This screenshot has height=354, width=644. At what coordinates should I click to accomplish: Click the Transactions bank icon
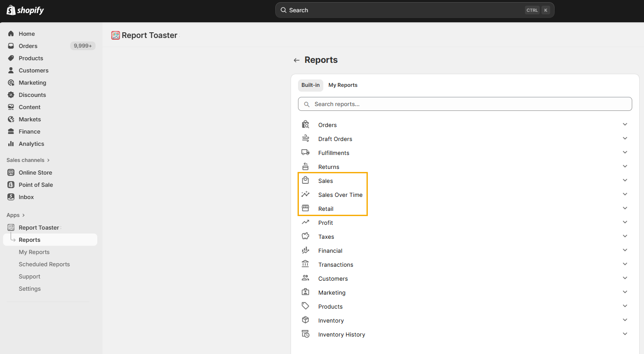305,264
